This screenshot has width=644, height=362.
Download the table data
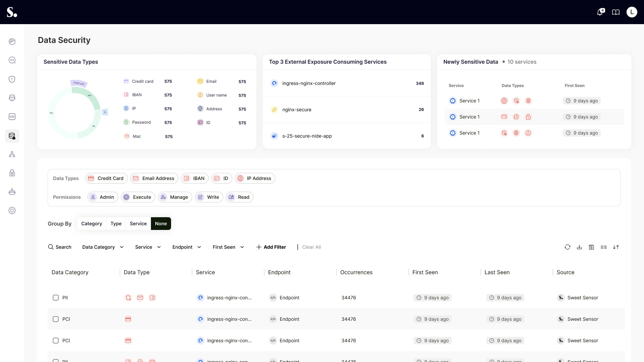point(579,247)
